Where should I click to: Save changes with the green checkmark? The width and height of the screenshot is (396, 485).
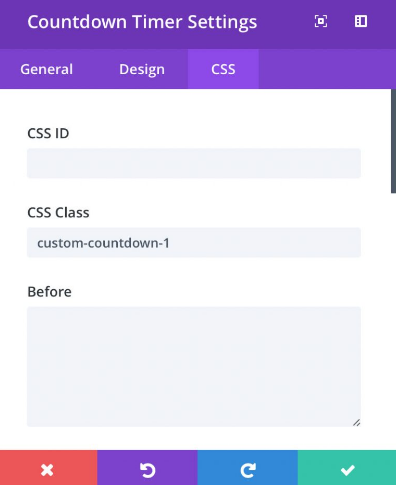(x=347, y=468)
